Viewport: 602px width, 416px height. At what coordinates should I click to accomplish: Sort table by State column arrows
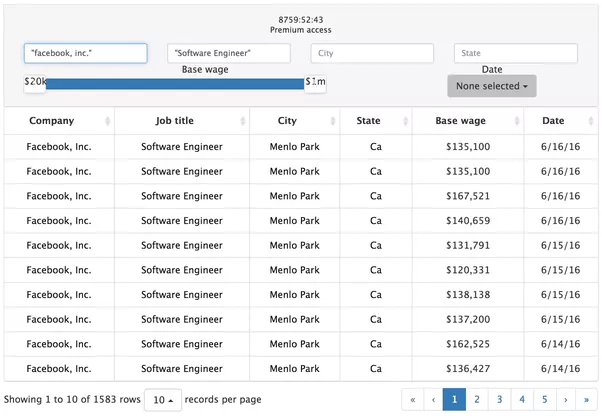[405, 121]
